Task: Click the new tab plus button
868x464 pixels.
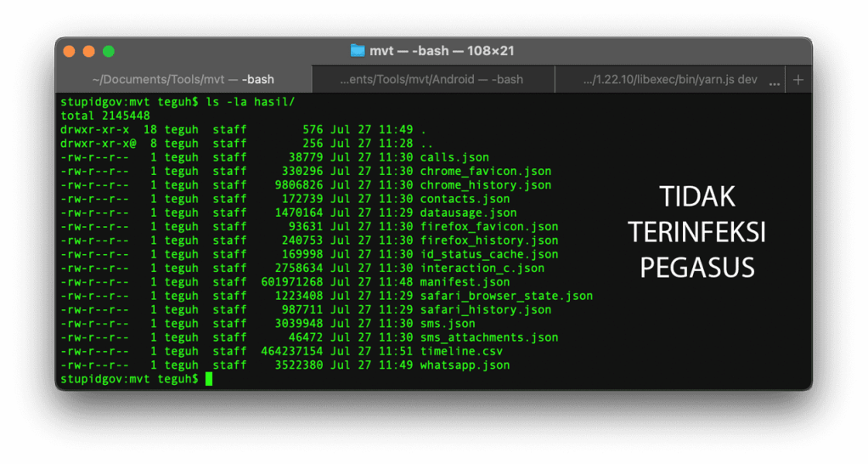Action: pos(798,80)
